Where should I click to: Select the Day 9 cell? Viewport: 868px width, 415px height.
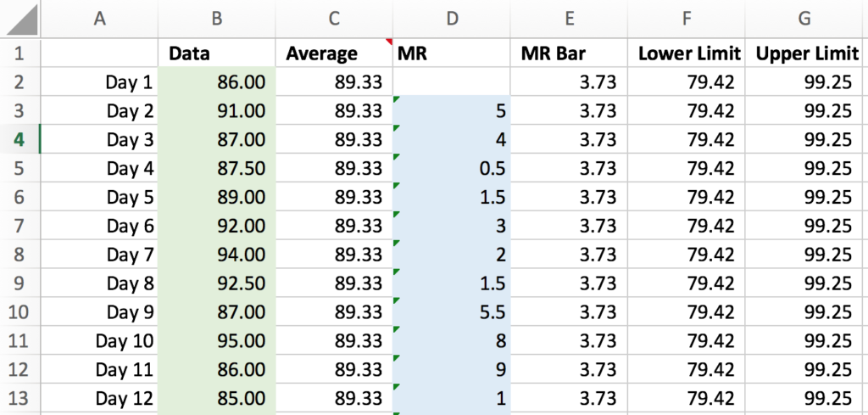tap(100, 312)
